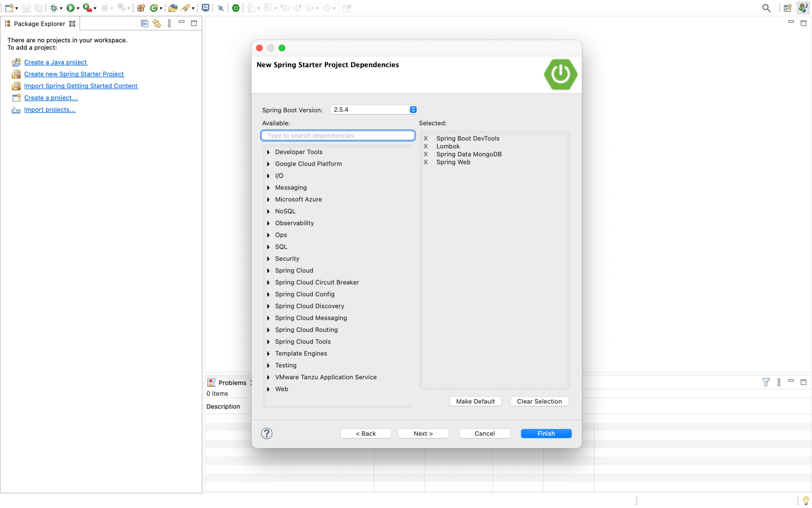This screenshot has width=812, height=508.
Task: Select Microsoft Azure tree item
Action: [298, 200]
